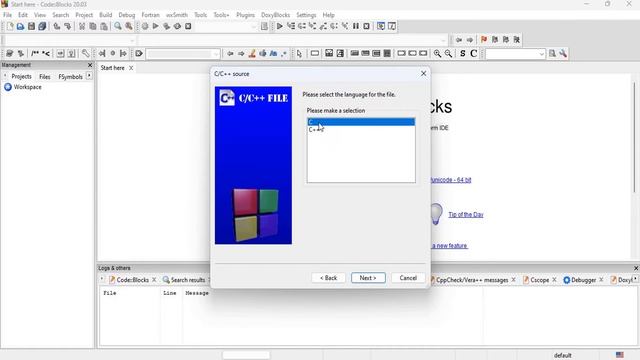Click the wrench settings icon near search box
The width and height of the screenshot is (640, 360).
pos(563,53)
